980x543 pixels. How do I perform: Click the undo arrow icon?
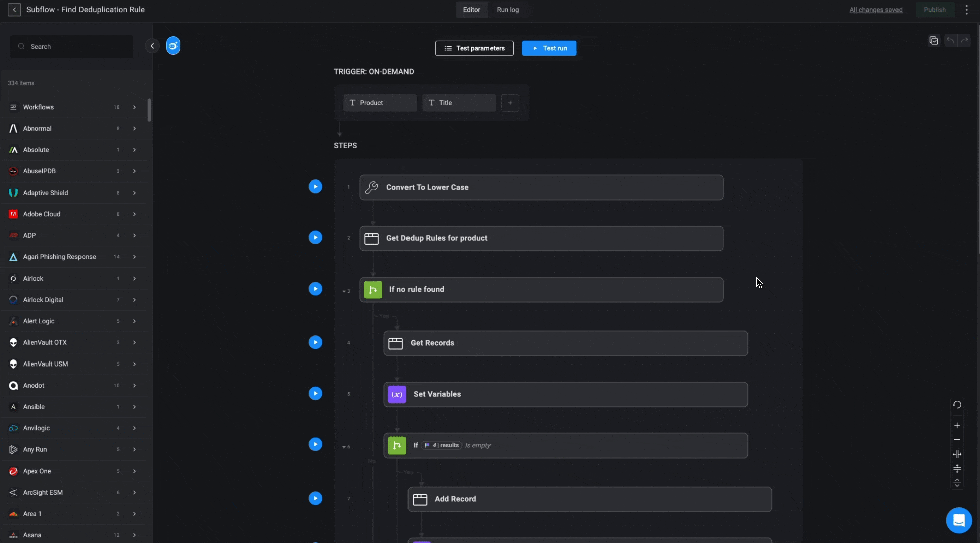[x=950, y=41]
